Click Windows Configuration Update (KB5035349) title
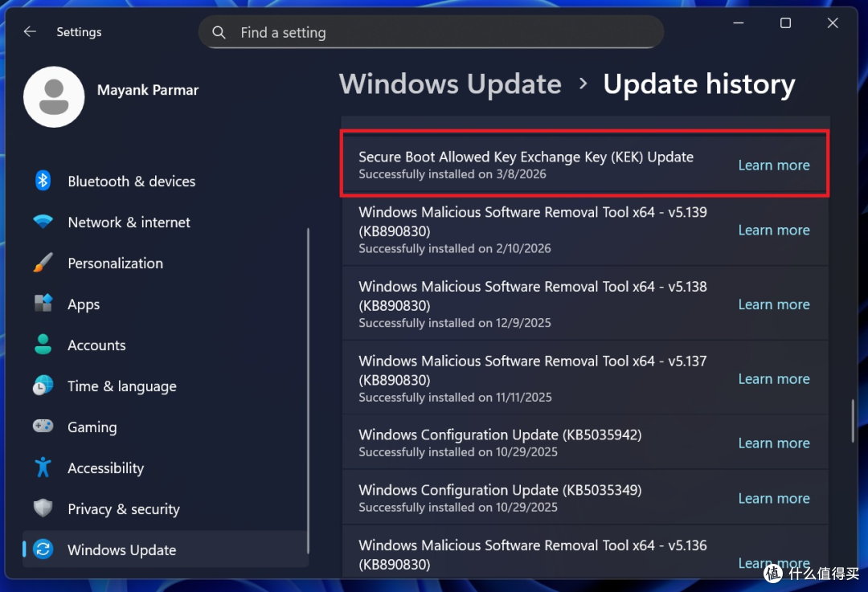This screenshot has width=868, height=592. click(x=500, y=490)
